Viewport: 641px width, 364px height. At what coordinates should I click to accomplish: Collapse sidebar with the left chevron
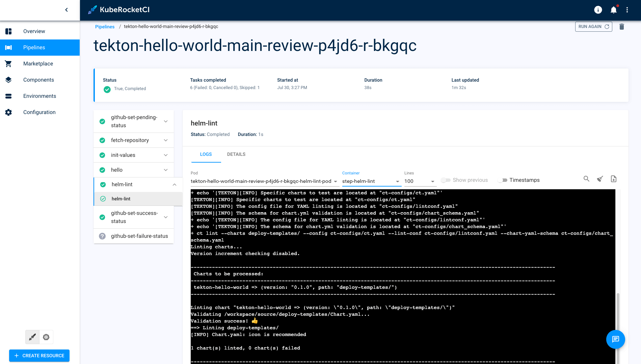tap(66, 10)
